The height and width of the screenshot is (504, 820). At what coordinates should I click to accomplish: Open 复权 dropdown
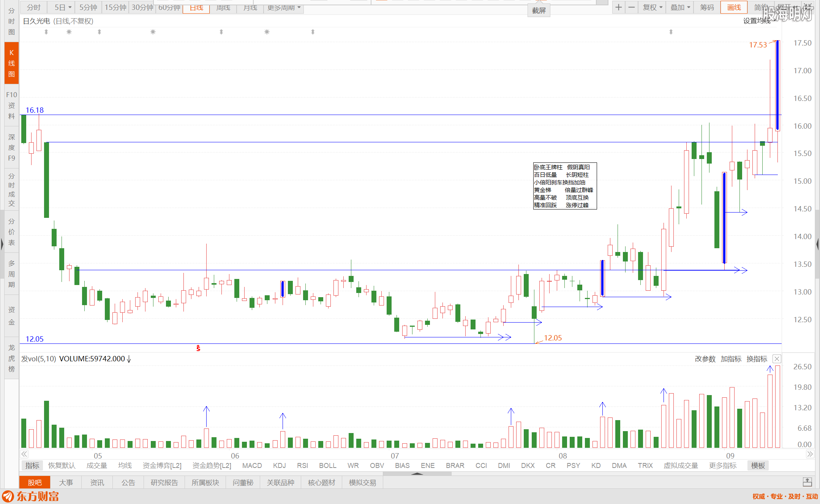pos(653,7)
